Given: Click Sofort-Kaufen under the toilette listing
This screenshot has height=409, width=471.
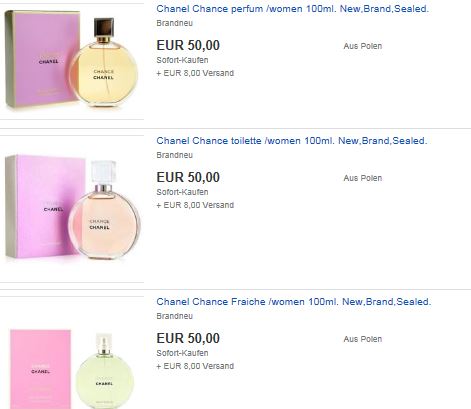Looking at the screenshot, I should [182, 192].
